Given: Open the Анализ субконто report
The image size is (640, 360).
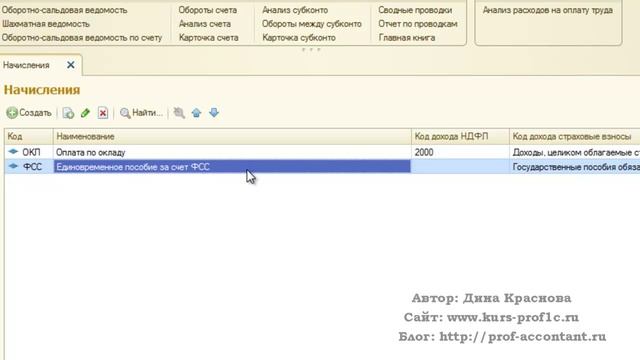Looking at the screenshot, I should 295,10.
